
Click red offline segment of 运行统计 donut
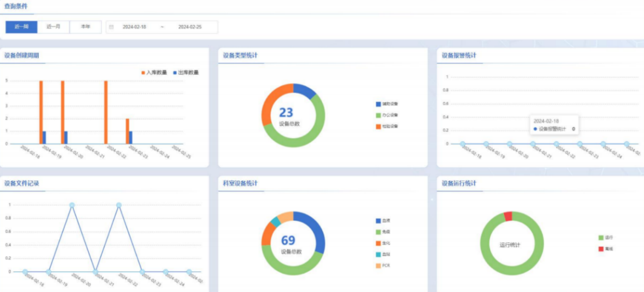[x=508, y=216]
